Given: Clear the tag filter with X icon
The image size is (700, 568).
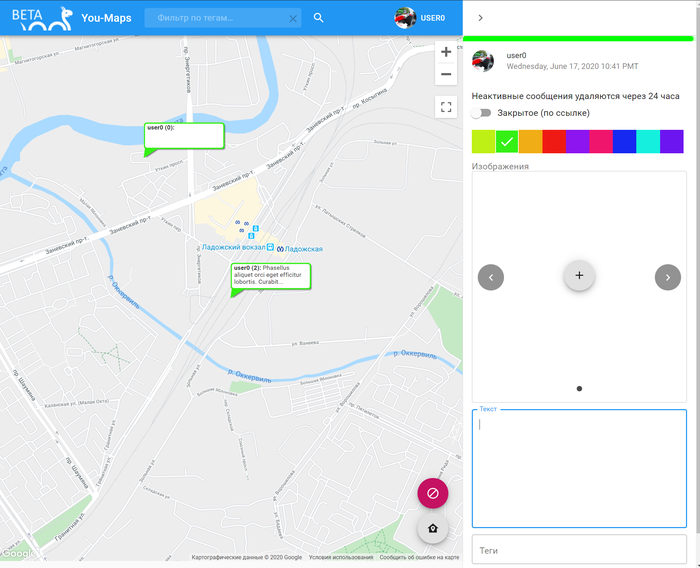Looking at the screenshot, I should [293, 19].
